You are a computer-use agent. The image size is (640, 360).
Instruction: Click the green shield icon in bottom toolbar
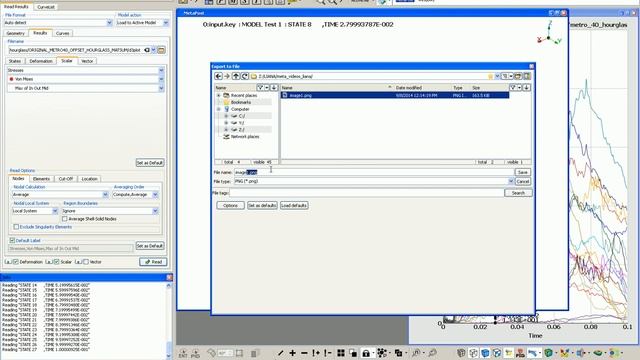pyautogui.click(x=549, y=353)
